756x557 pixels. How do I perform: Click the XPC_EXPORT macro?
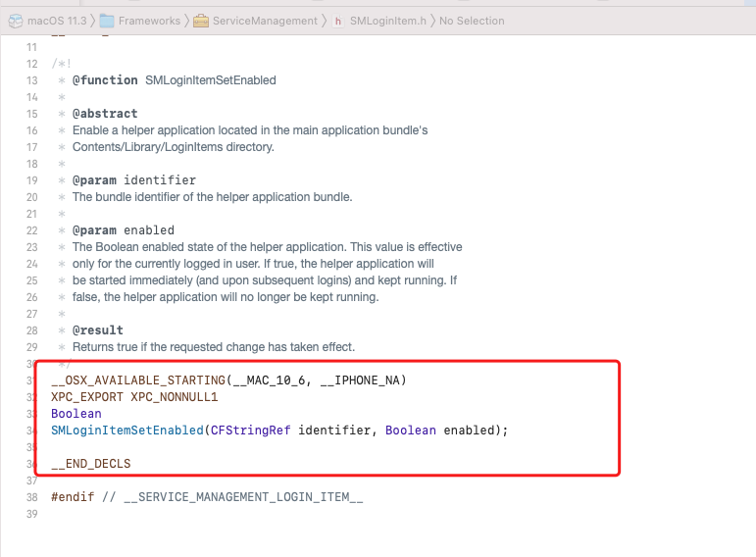tap(87, 397)
